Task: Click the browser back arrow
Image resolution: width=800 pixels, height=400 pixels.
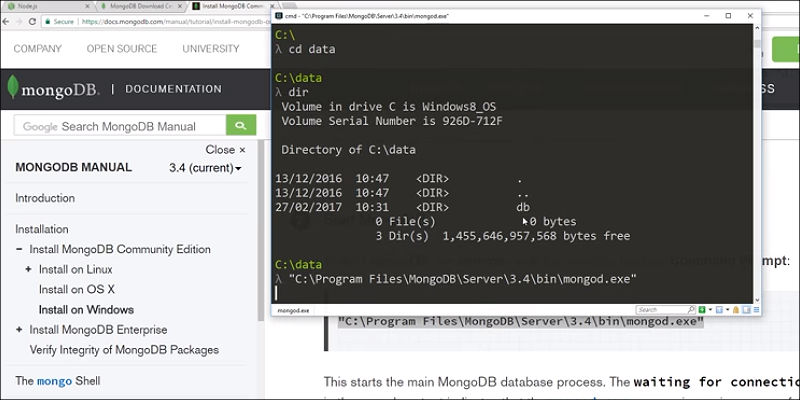Action: [x=6, y=21]
